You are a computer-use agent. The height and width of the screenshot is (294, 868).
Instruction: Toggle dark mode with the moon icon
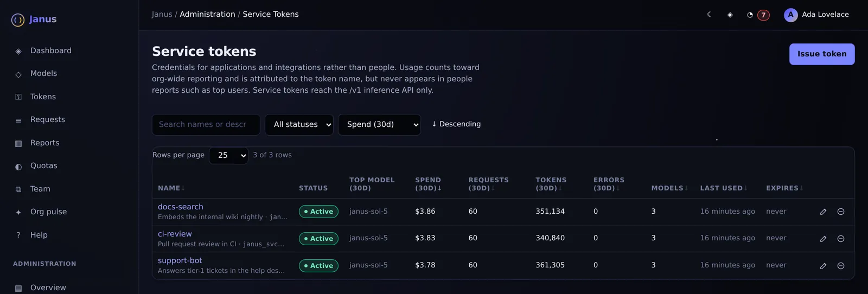[710, 15]
